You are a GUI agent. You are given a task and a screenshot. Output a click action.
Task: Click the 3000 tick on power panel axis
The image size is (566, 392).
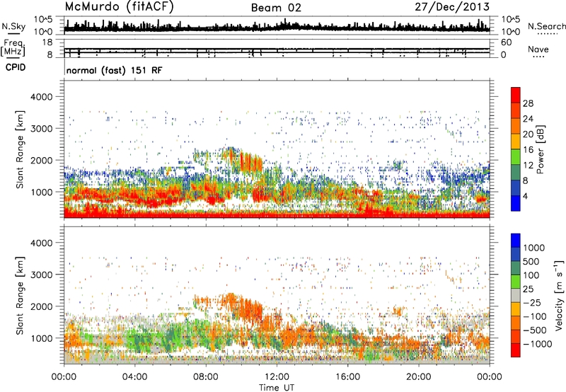41,129
